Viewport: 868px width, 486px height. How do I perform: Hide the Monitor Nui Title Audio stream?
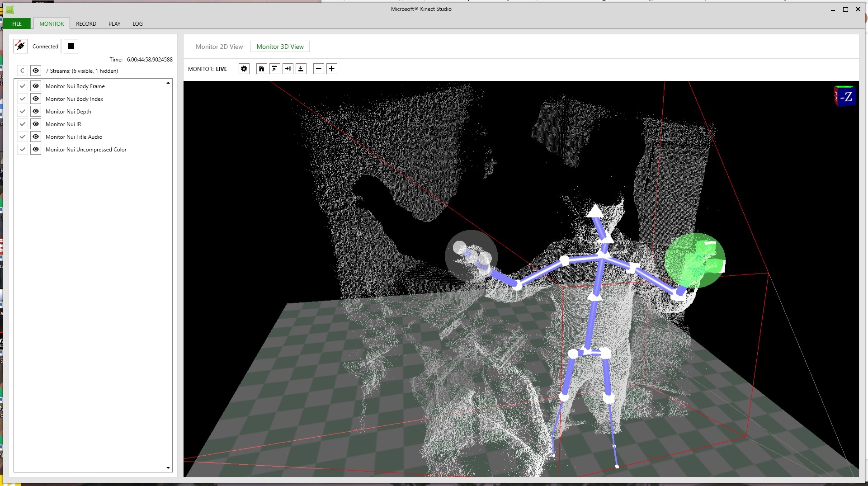[36, 137]
